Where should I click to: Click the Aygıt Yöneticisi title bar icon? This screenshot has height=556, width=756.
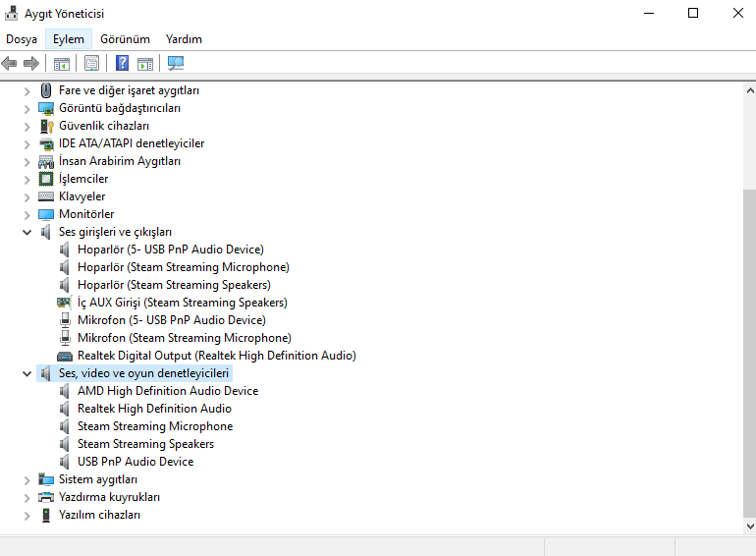pos(11,13)
